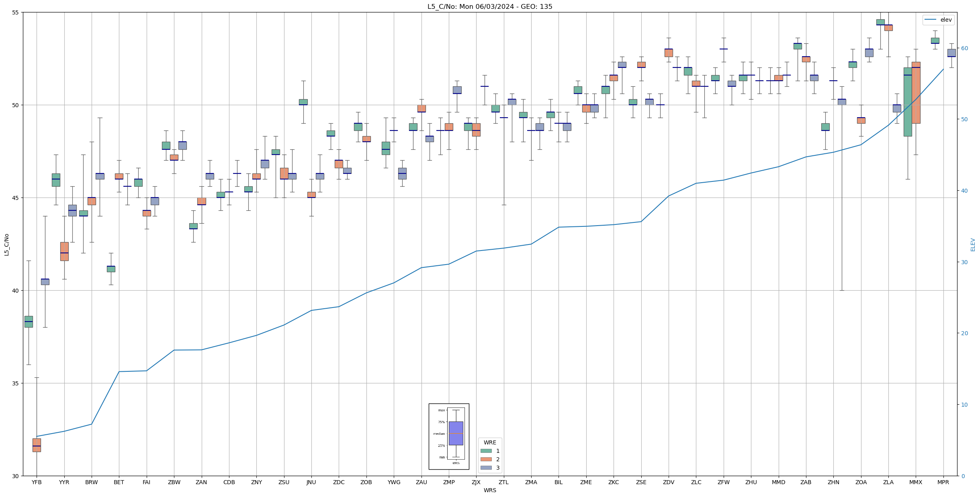Select the ZHN station label
The width and height of the screenshot is (980, 497).
833,482
